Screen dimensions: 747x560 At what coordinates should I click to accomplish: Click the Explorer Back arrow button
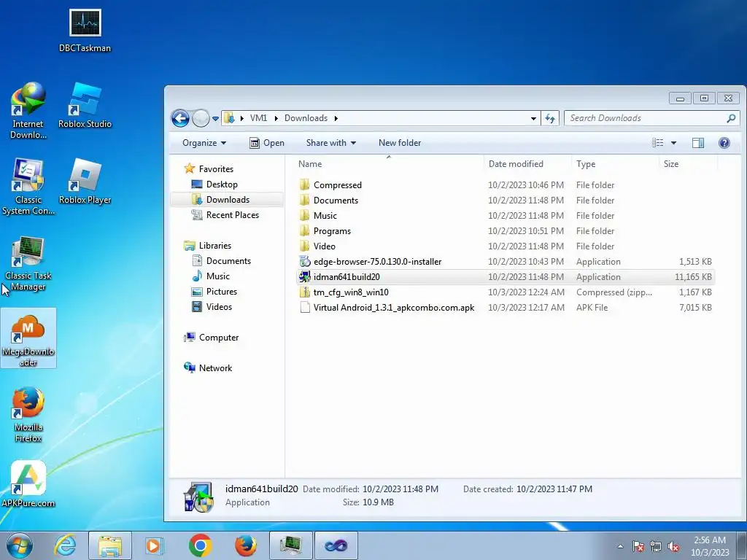click(x=181, y=118)
